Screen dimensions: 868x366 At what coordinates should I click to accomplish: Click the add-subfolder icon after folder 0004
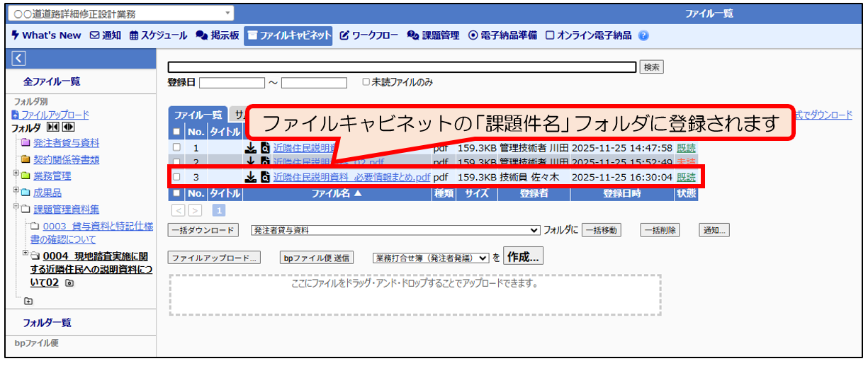coord(69,283)
